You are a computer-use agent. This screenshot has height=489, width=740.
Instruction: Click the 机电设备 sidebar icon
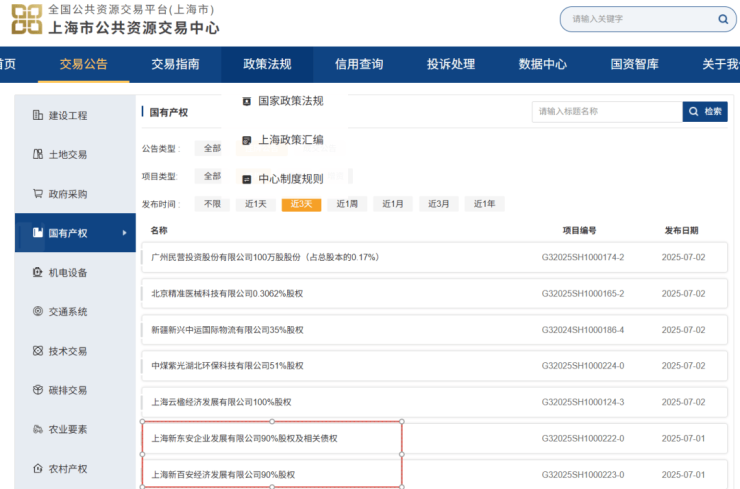pos(38,272)
